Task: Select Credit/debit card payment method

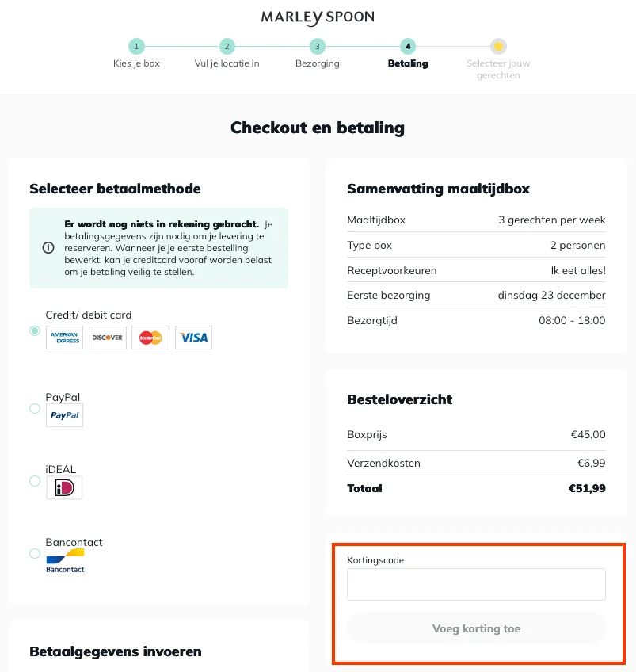Action: click(x=35, y=330)
